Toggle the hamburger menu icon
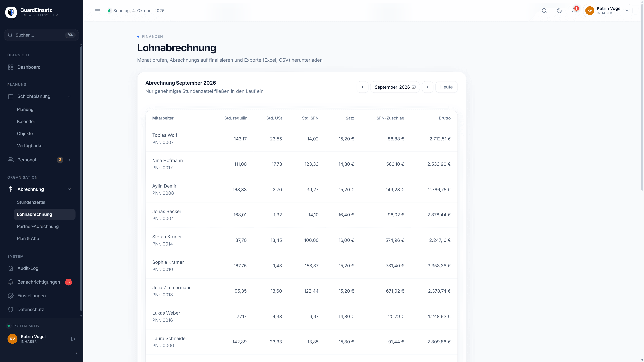 [97, 11]
